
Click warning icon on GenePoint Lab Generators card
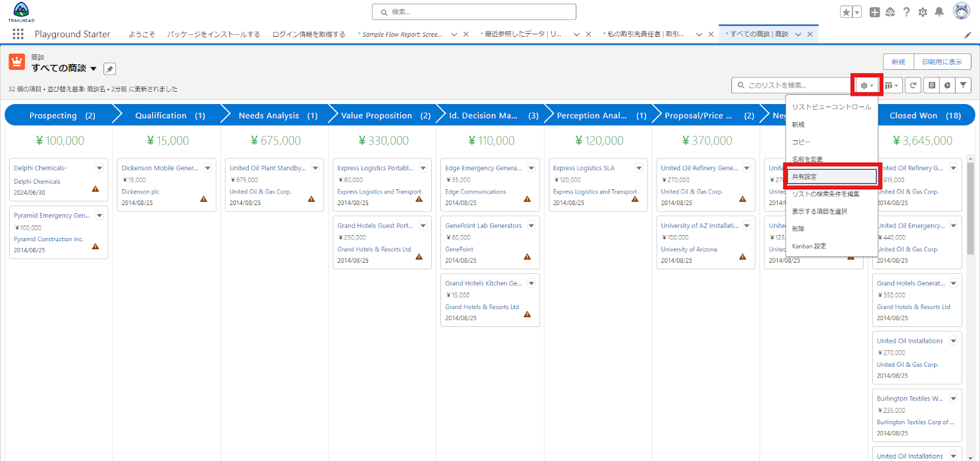pyautogui.click(x=527, y=257)
